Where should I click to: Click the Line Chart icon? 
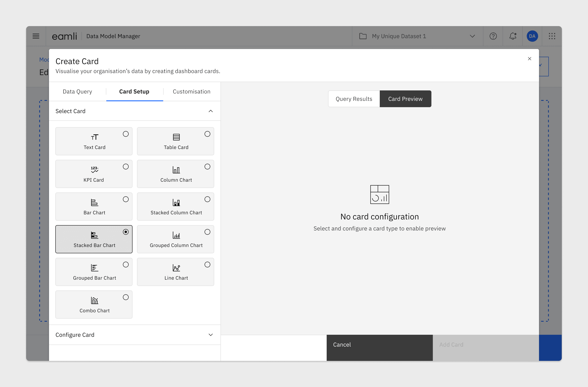click(176, 268)
